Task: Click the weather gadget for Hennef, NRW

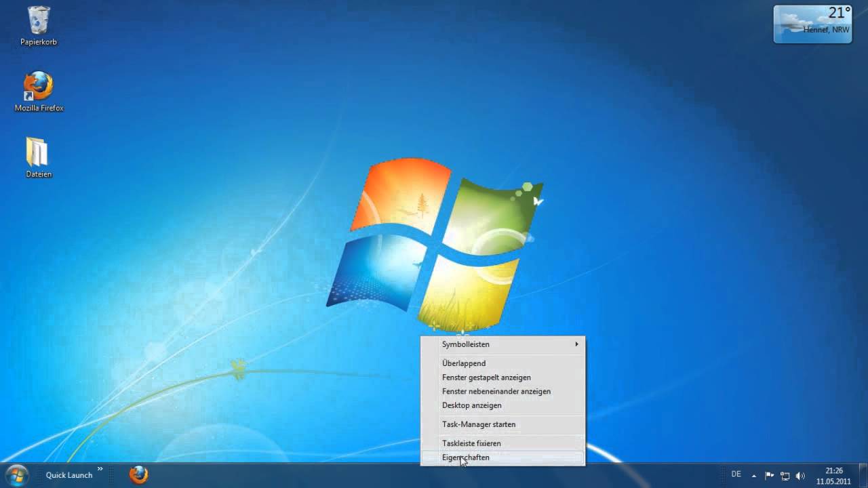Action: (812, 24)
